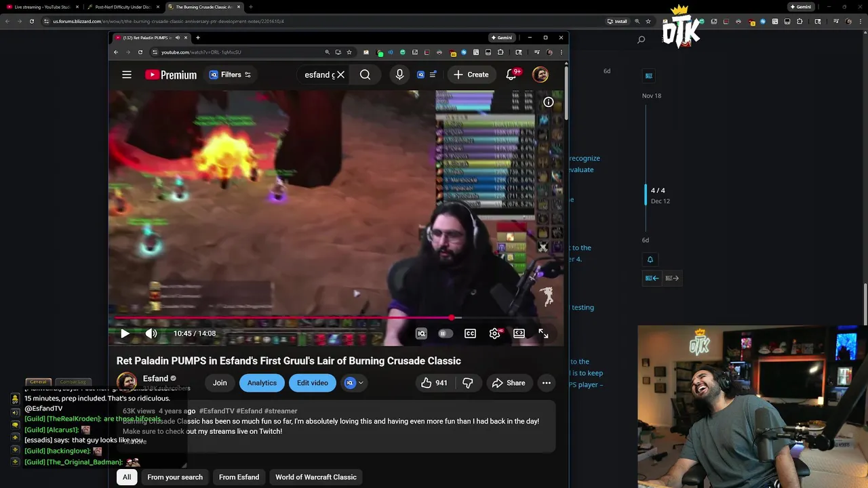Open Gemini in the background browser
This screenshot has width=868, height=488.
tap(800, 7)
